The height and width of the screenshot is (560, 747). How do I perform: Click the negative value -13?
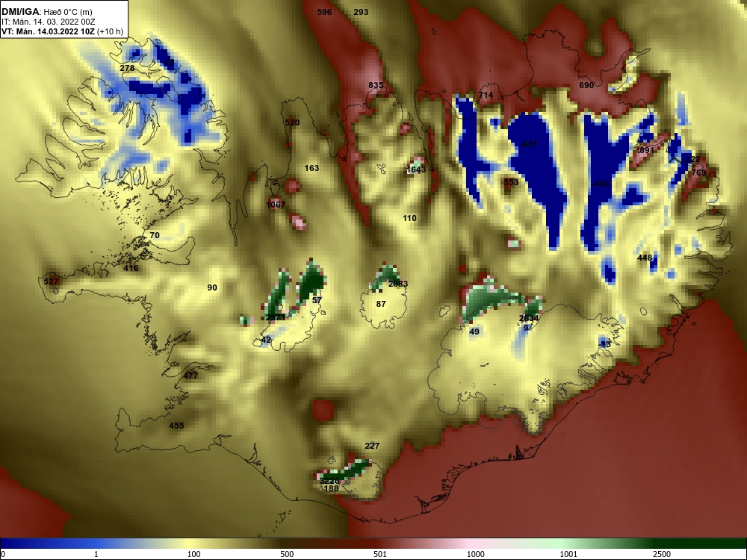(x=604, y=344)
